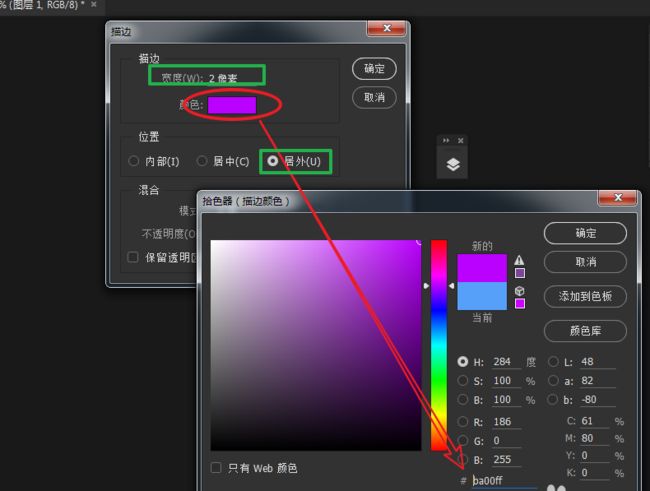Click the Lab a field showing 82
Image resolution: width=650 pixels, height=491 pixels.
click(x=597, y=381)
